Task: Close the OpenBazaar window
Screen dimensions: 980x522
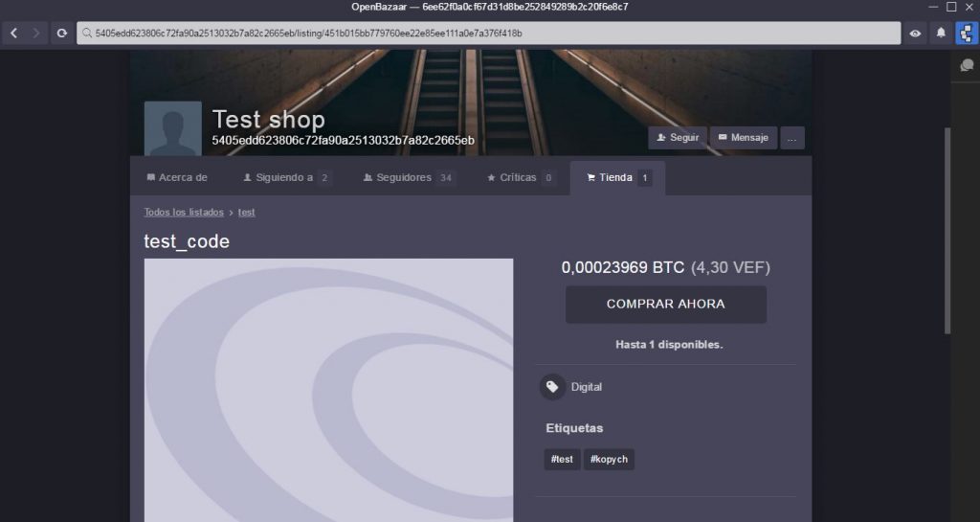Action: click(969, 7)
